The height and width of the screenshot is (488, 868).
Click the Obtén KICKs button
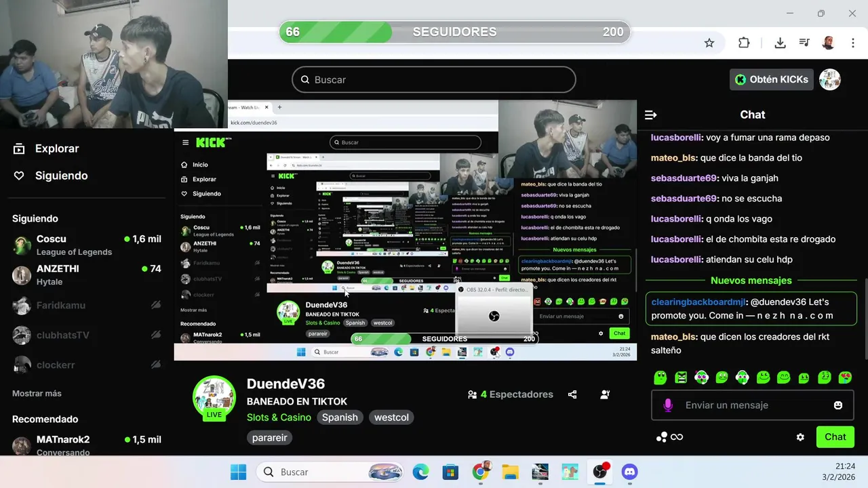tap(772, 79)
